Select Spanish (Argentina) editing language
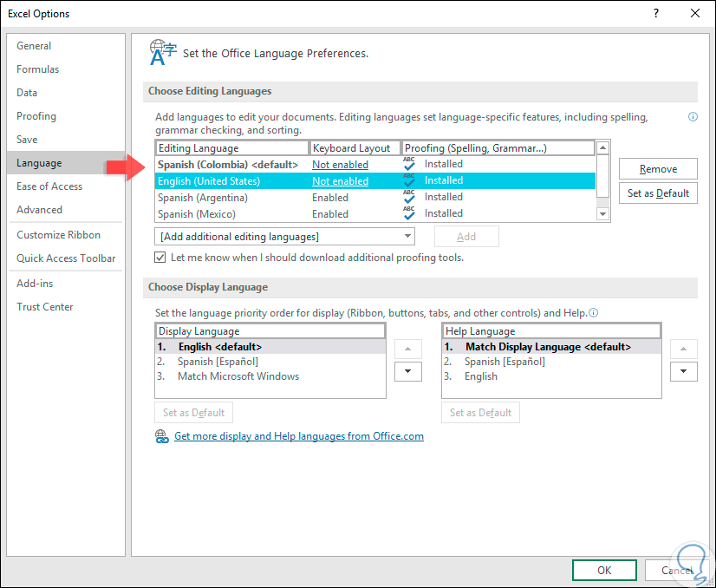Screen dimensions: 716x588 375,198
